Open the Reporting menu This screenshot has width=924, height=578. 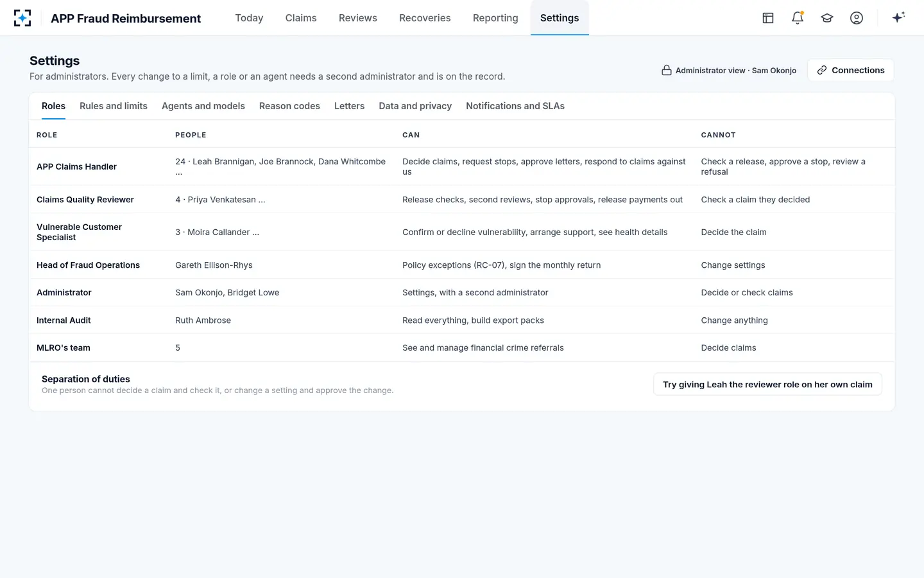(x=495, y=18)
